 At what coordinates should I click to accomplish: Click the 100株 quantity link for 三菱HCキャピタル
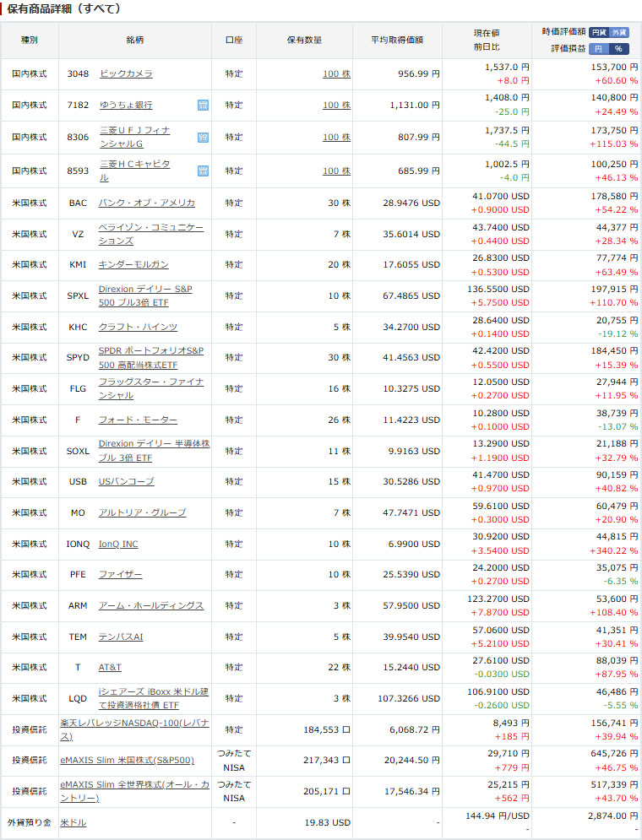[336, 171]
